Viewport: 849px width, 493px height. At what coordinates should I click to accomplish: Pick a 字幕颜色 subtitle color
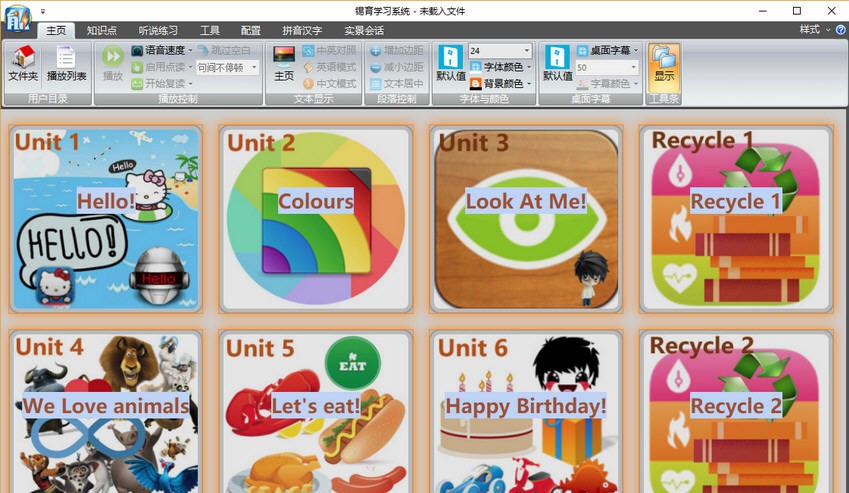(x=607, y=84)
